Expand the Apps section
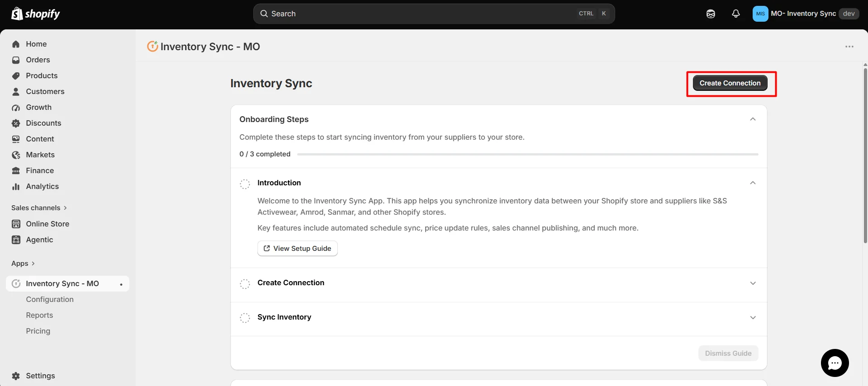Viewport: 868px width, 386px height. tap(23, 264)
